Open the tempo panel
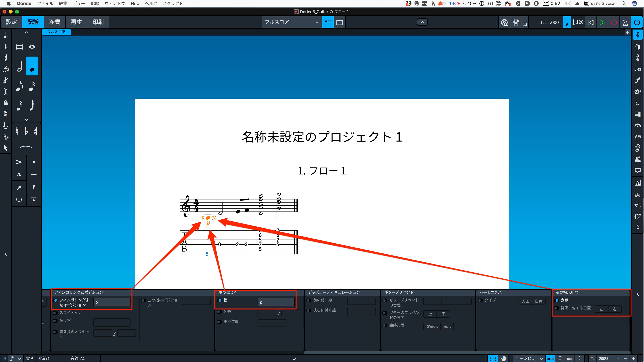 pyautogui.click(x=638, y=69)
